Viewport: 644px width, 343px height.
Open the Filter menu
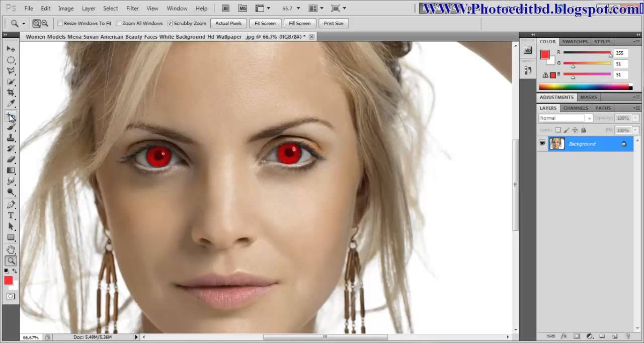pos(132,9)
